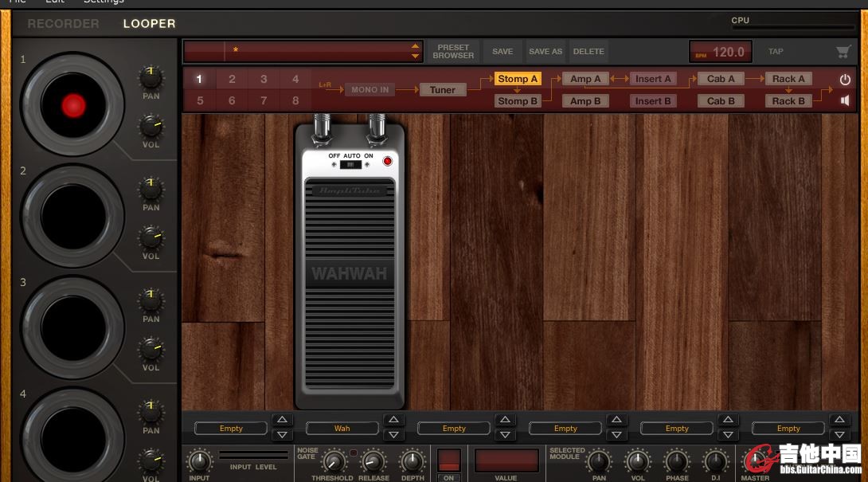The width and height of the screenshot is (868, 482).
Task: Open the shop cart icon
Action: tap(843, 52)
